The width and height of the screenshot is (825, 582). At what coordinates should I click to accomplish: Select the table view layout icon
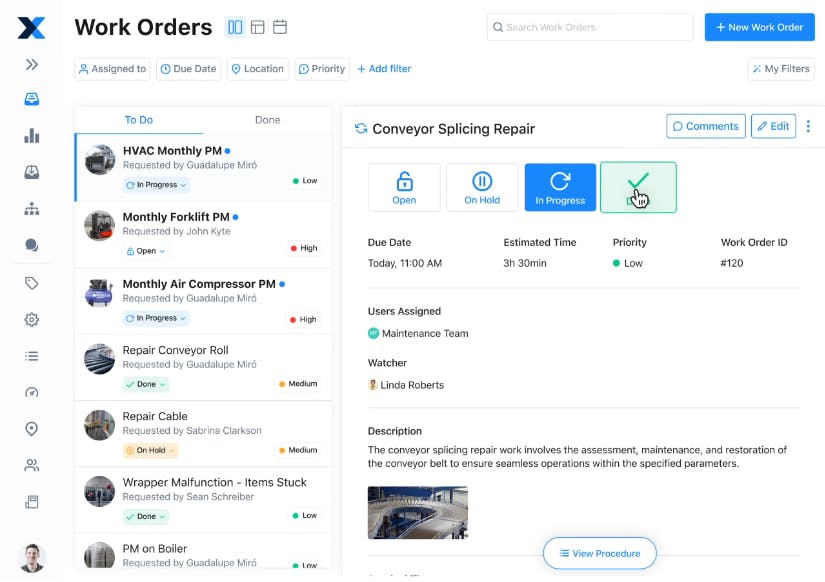click(257, 27)
